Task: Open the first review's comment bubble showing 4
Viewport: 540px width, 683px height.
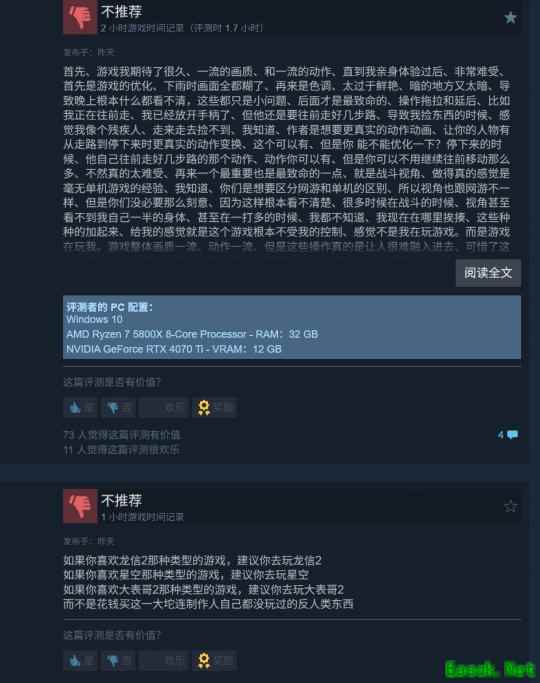Action: pyautogui.click(x=508, y=435)
